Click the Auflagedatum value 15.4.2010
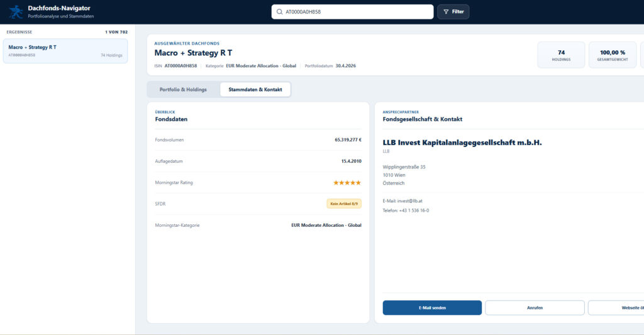Viewport: 644px width, 335px height. point(351,162)
